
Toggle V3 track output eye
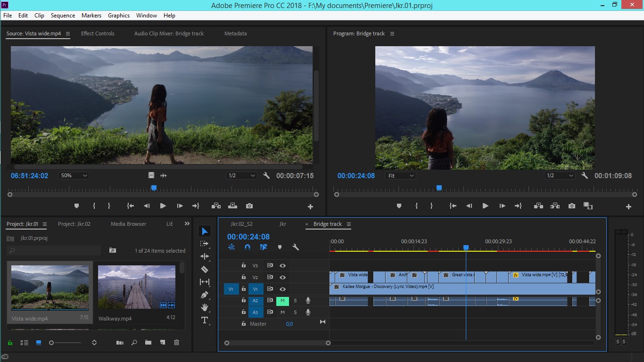[282, 265]
